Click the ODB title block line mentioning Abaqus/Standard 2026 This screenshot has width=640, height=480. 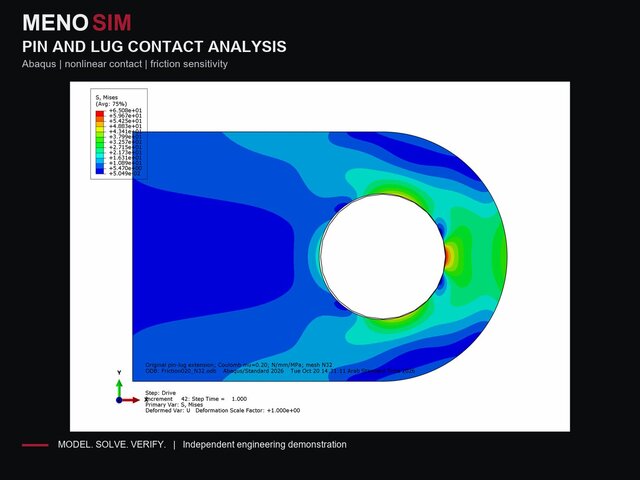pyautogui.click(x=280, y=371)
